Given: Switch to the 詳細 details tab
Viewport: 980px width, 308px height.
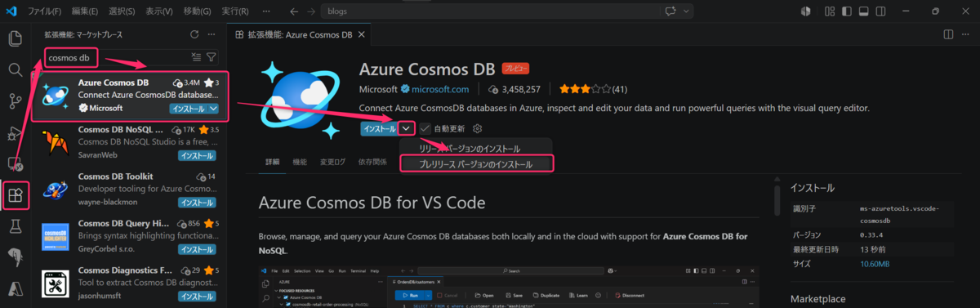Looking at the screenshot, I should click(x=273, y=162).
